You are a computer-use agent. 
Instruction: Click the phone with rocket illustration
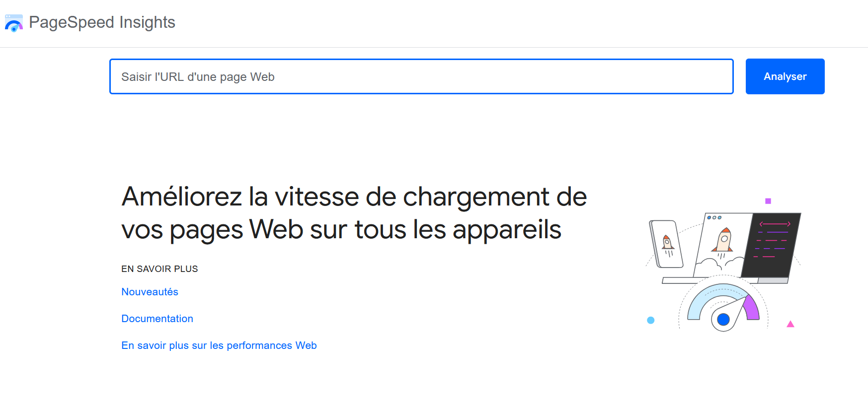[667, 244]
